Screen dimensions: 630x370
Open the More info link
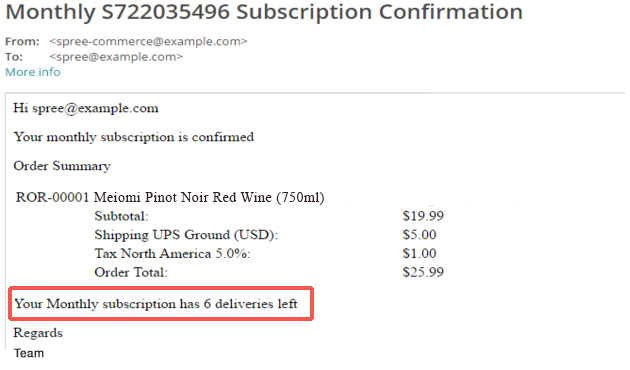(x=33, y=72)
